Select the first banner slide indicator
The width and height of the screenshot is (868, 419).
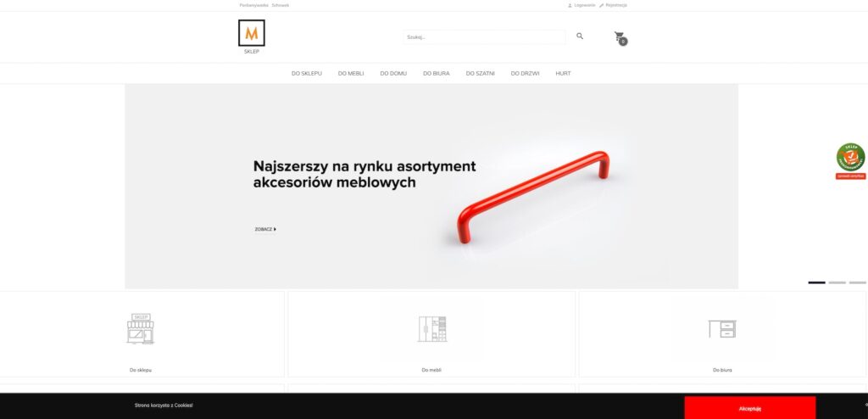[x=816, y=282]
